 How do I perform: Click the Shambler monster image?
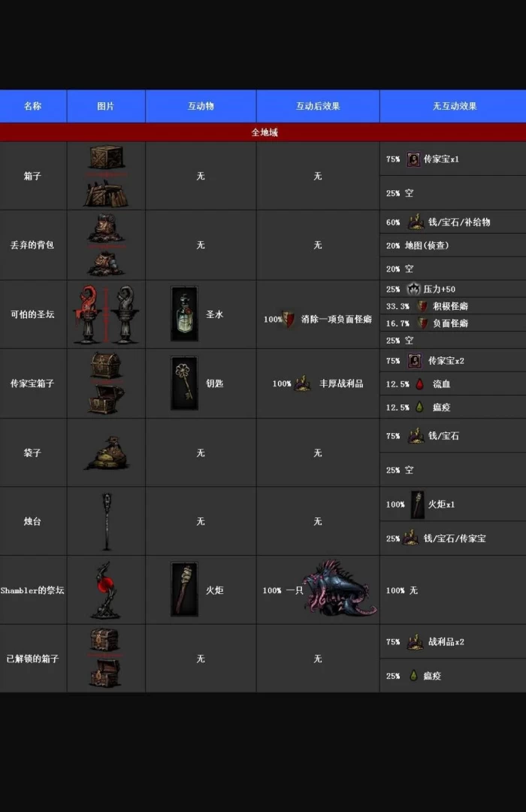pyautogui.click(x=340, y=589)
